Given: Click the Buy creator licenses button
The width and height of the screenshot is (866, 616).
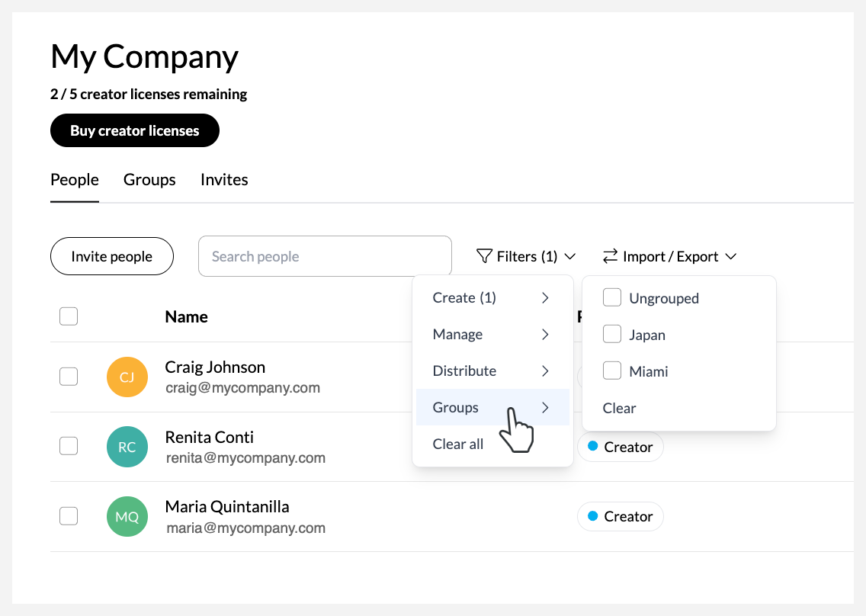Looking at the screenshot, I should [134, 130].
